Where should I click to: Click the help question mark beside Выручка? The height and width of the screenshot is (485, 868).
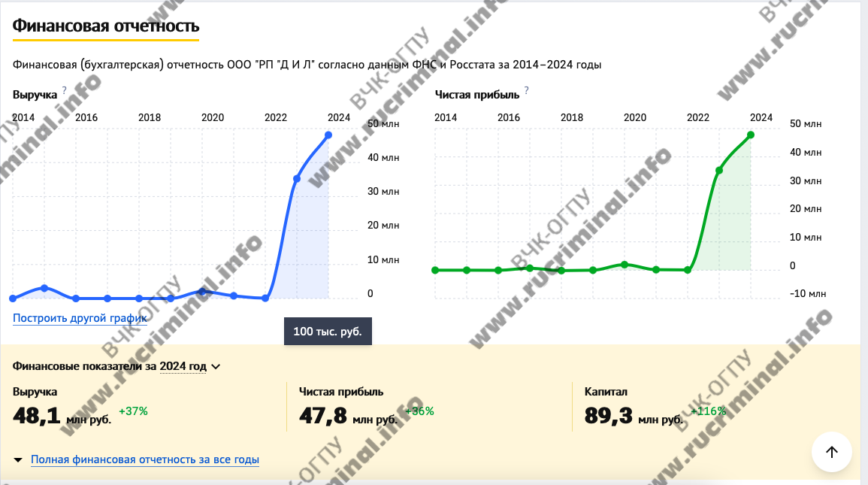point(65,90)
